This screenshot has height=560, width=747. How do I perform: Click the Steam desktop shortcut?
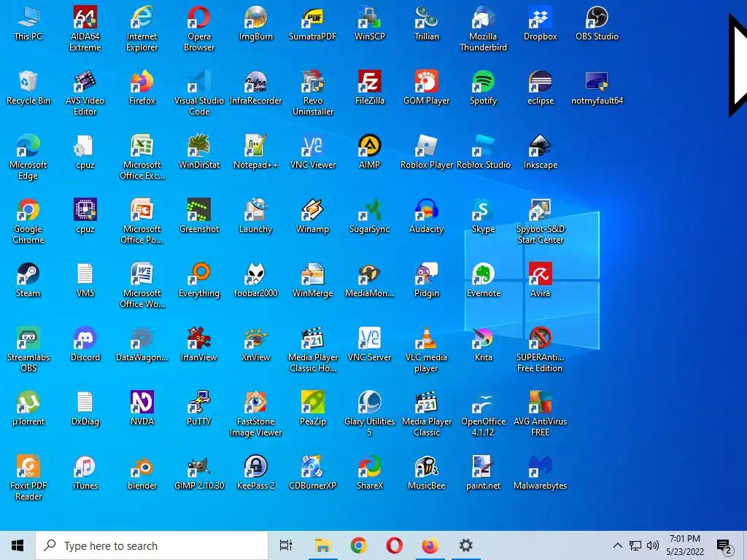[x=28, y=281]
